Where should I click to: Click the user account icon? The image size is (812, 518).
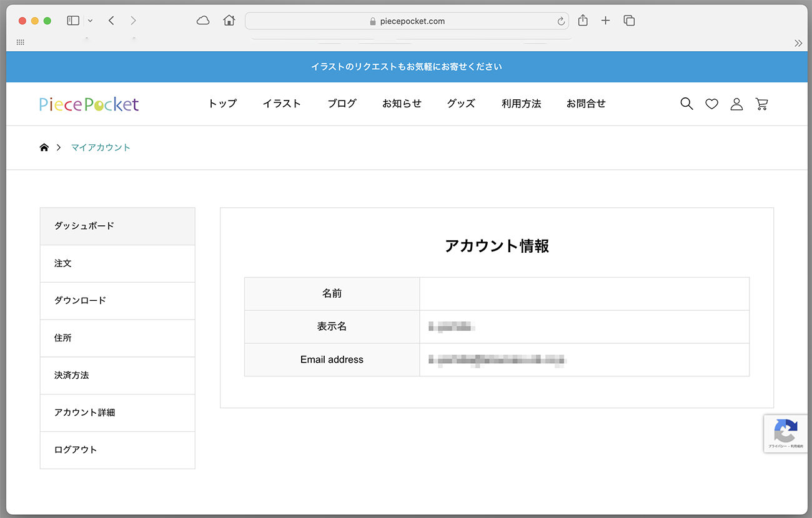tap(736, 104)
